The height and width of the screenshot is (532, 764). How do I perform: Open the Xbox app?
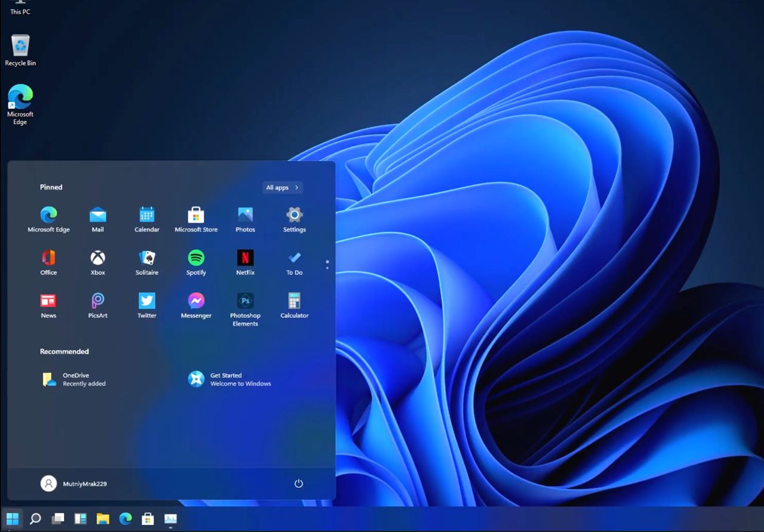pos(98,262)
